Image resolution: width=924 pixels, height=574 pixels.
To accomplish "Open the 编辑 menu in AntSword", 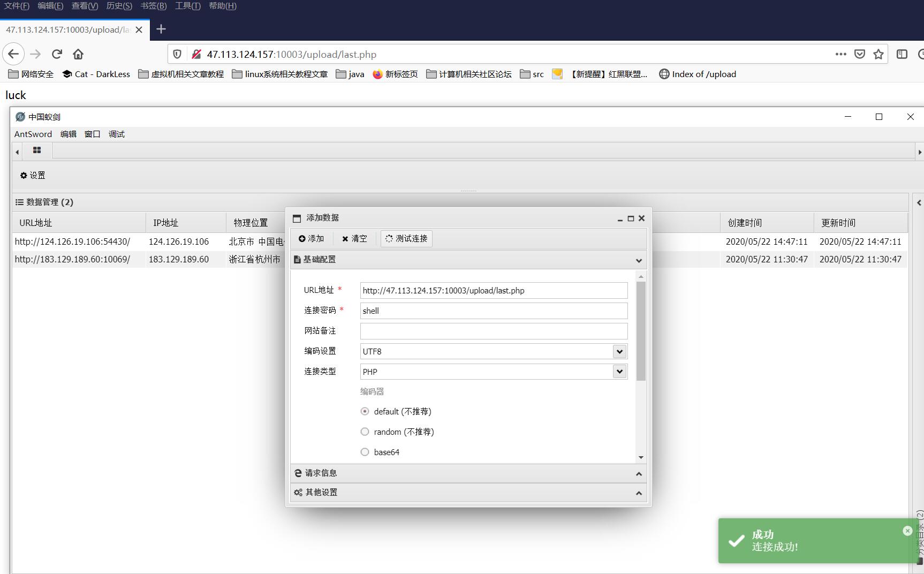I will click(x=68, y=134).
